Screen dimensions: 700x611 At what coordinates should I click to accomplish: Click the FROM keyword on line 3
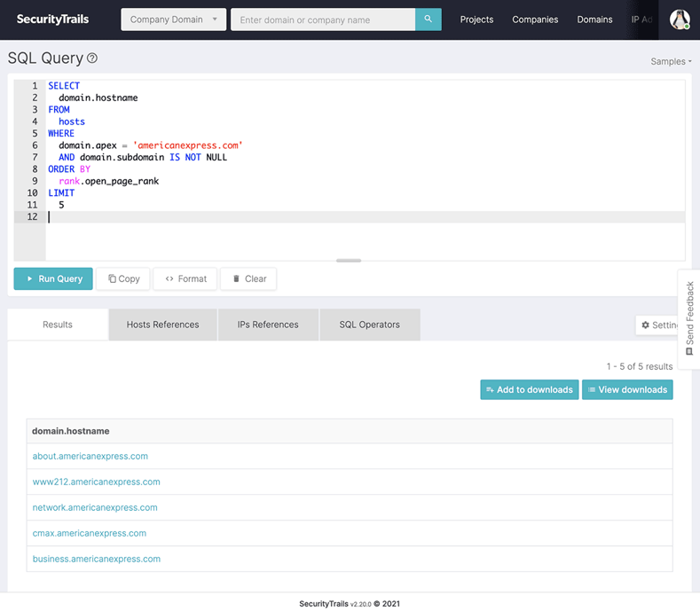coord(59,109)
